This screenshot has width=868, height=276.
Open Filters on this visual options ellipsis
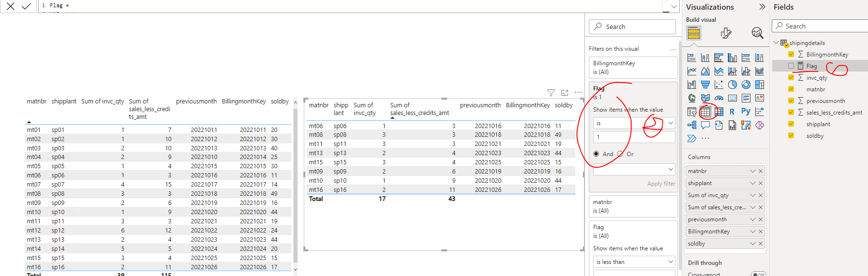point(673,49)
